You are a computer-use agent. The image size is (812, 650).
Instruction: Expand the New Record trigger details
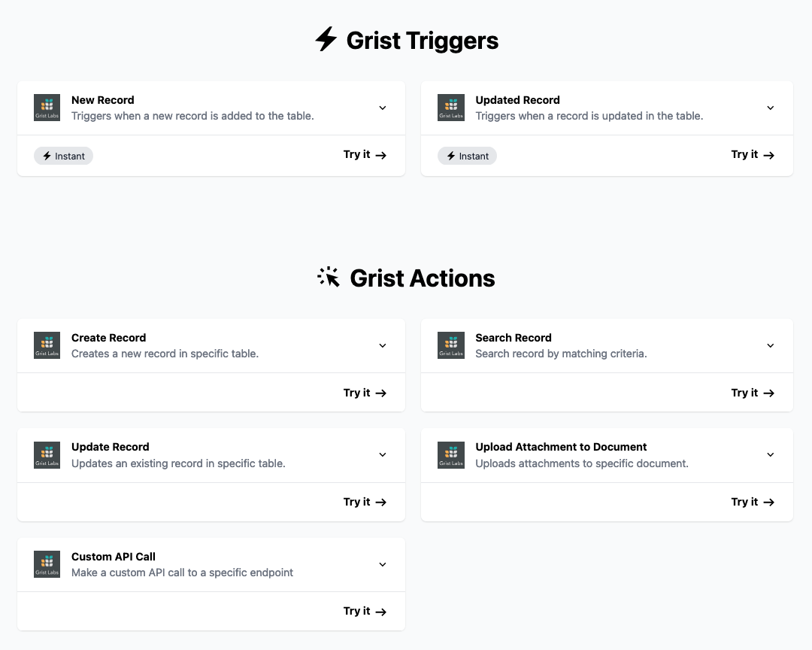click(383, 108)
